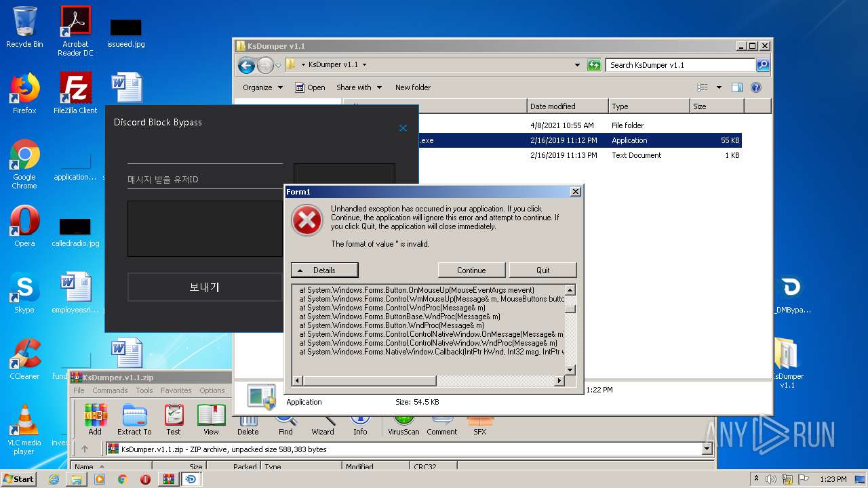
Task: Click Open in Explorer toolbar
Action: click(310, 87)
